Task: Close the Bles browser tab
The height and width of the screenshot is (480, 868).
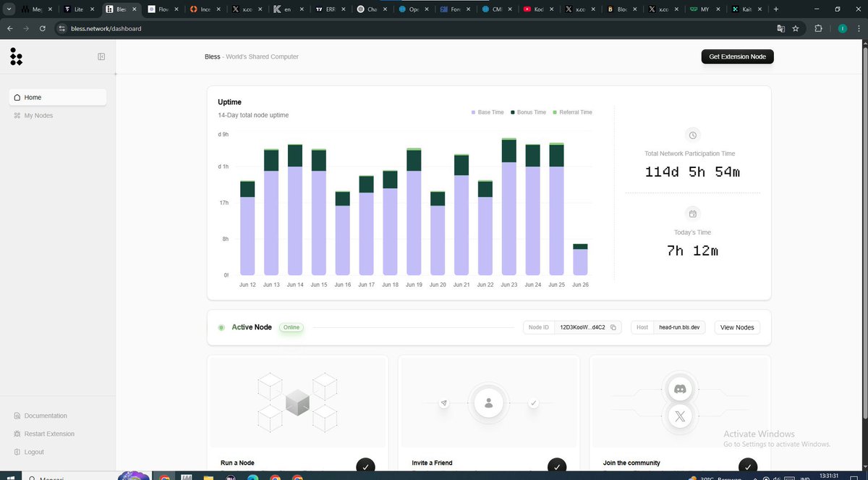Action: [x=134, y=9]
